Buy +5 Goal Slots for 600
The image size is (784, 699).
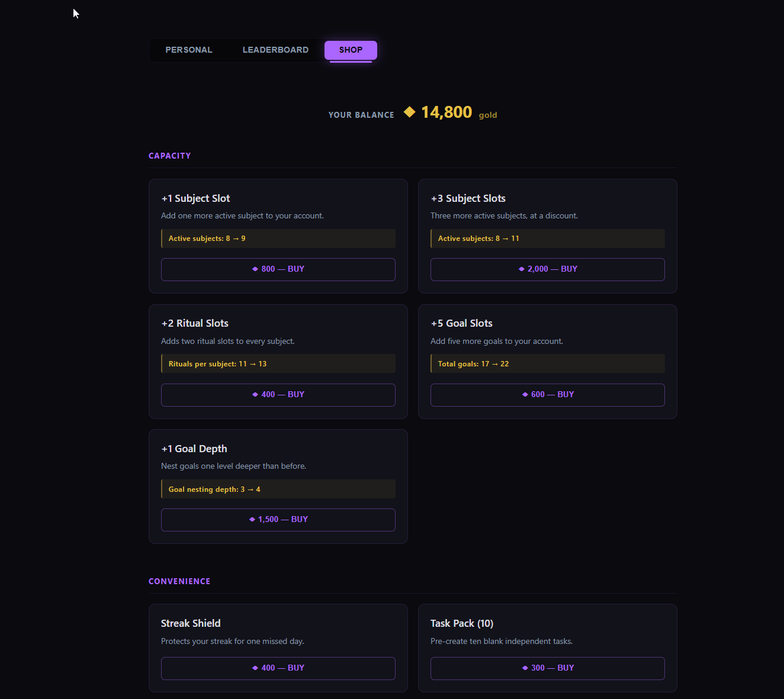pyautogui.click(x=548, y=395)
